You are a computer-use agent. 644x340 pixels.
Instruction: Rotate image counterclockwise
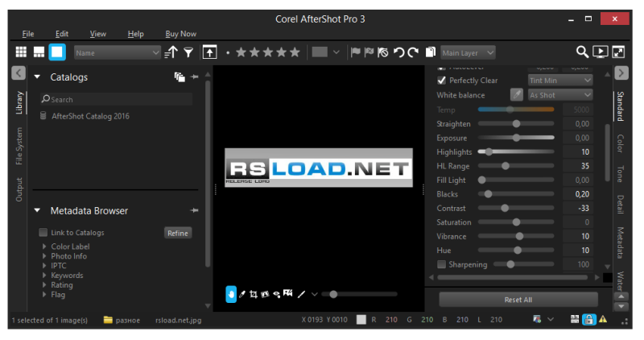(x=398, y=52)
